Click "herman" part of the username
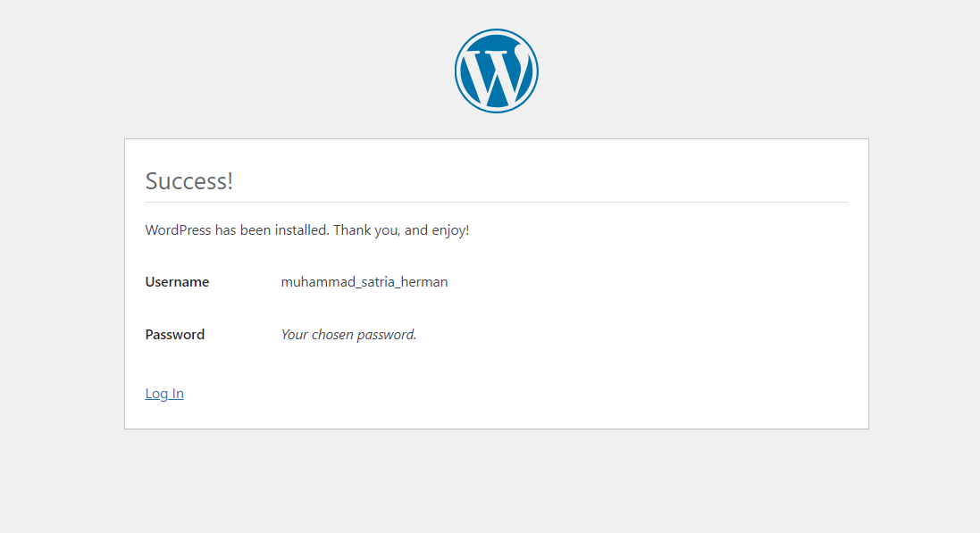 point(424,282)
